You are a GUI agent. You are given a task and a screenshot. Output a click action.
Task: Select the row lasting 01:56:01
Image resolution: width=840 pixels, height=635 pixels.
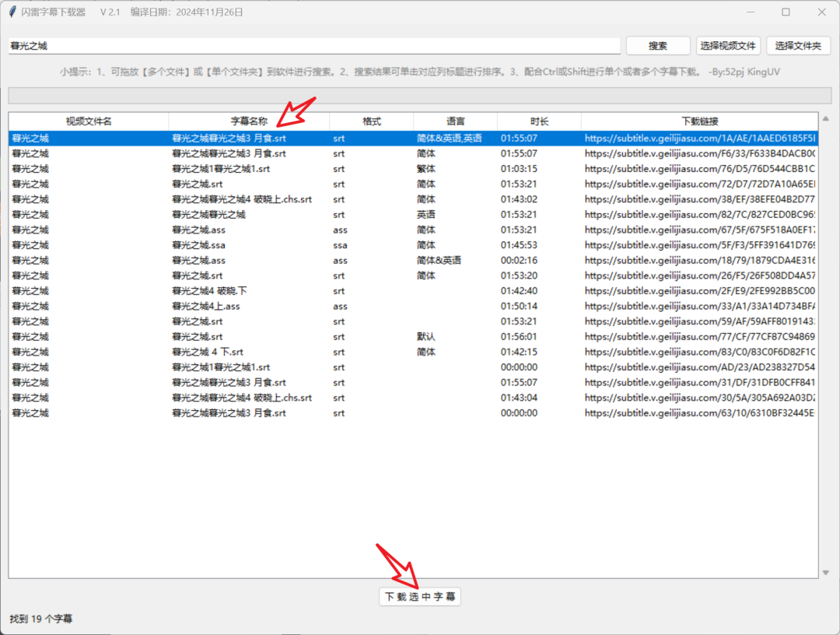pyautogui.click(x=413, y=337)
